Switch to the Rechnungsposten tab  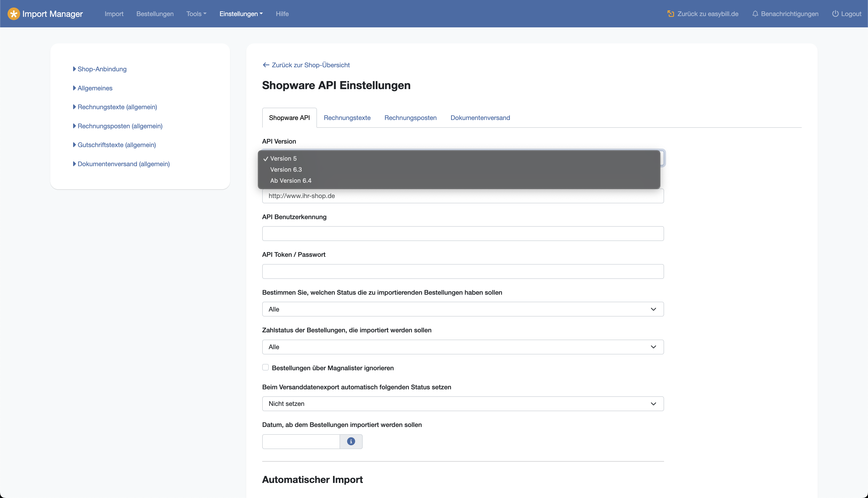point(411,118)
